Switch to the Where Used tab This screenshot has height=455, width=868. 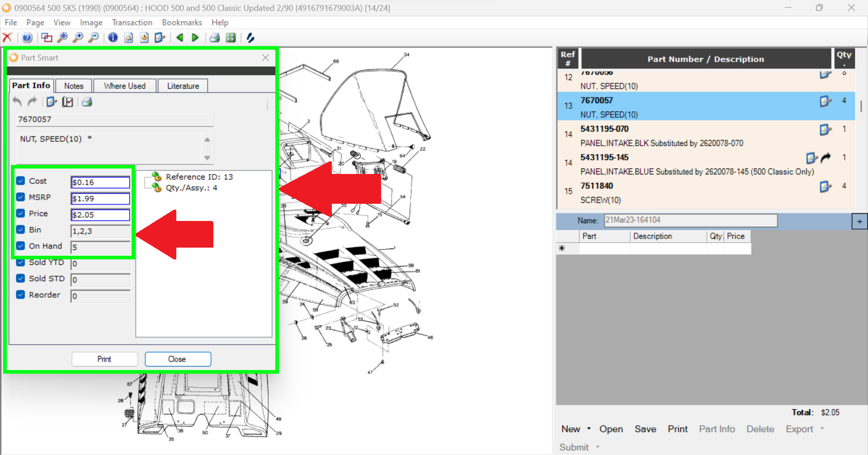click(x=125, y=86)
